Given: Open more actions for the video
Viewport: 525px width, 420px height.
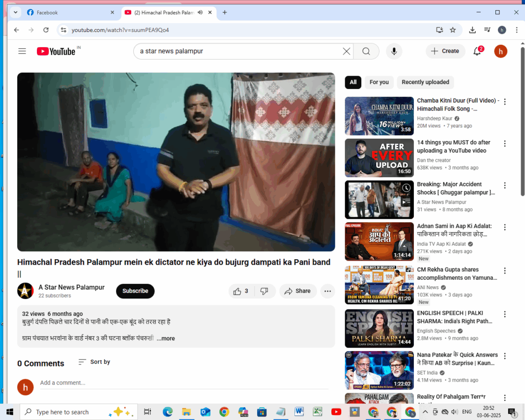Looking at the screenshot, I should [x=327, y=291].
